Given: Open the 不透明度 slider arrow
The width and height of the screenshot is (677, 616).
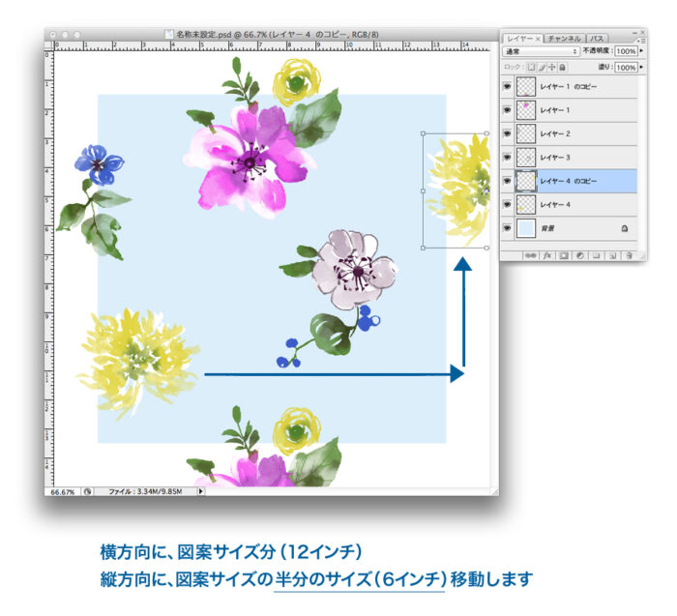Looking at the screenshot, I should point(641,51).
